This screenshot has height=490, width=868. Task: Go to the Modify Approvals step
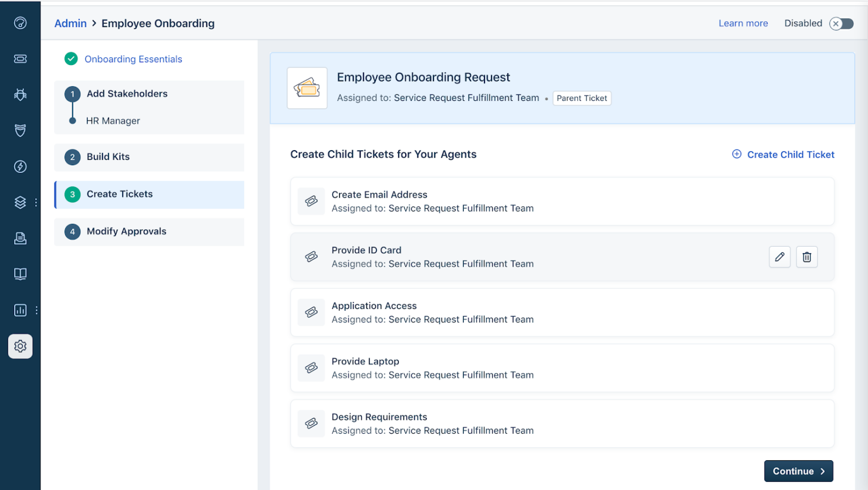click(x=149, y=232)
